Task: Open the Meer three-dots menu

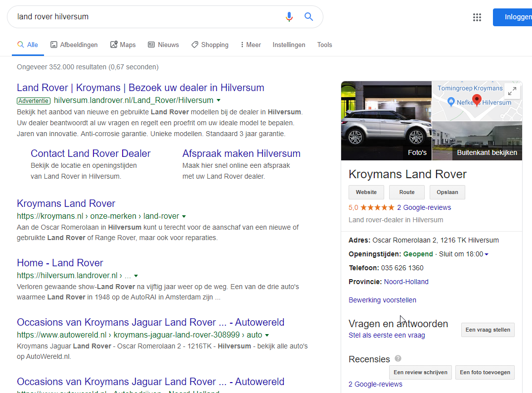Action: coord(250,45)
